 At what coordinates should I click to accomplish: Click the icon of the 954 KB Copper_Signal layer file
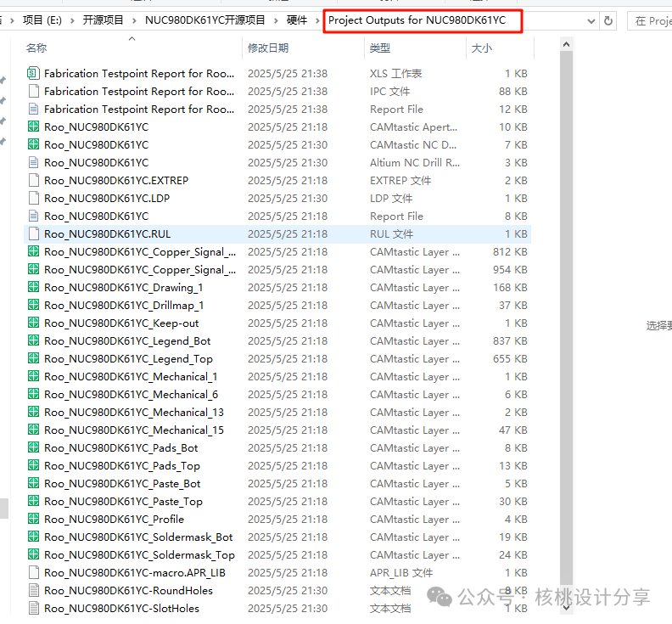pyautogui.click(x=33, y=269)
